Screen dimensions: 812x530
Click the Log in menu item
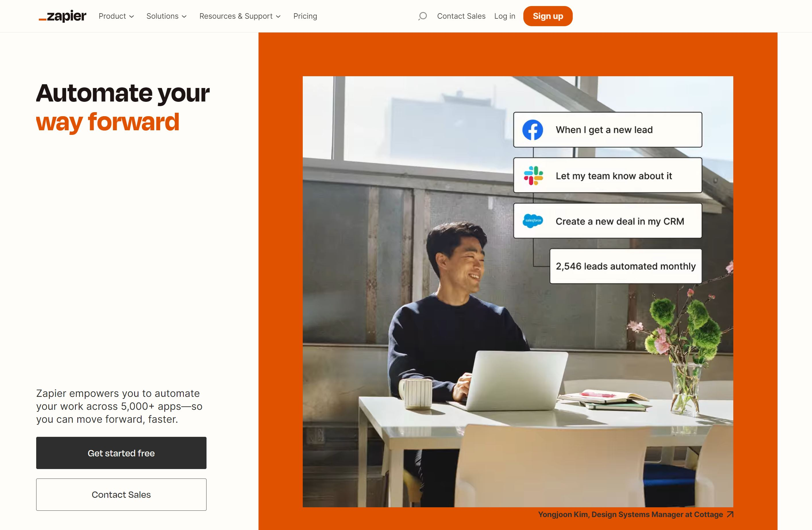point(504,16)
